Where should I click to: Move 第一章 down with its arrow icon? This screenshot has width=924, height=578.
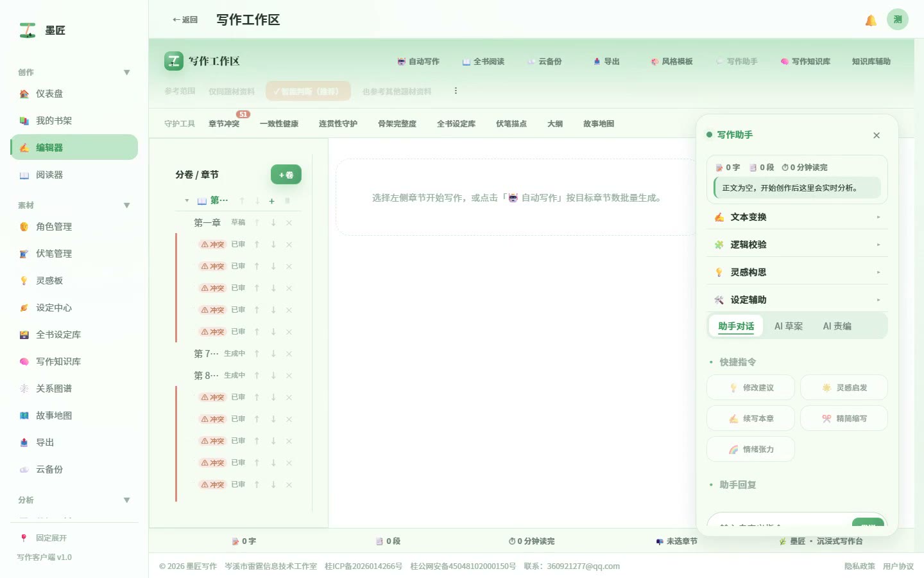[273, 223]
